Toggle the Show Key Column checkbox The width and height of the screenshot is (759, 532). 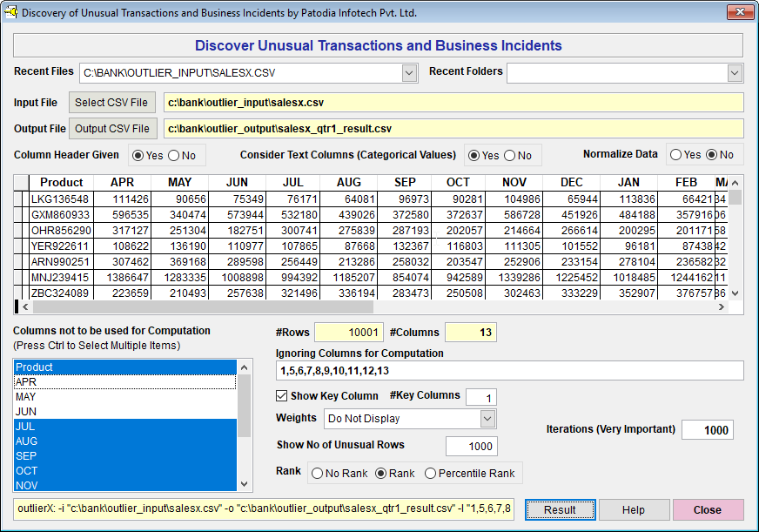(x=281, y=396)
